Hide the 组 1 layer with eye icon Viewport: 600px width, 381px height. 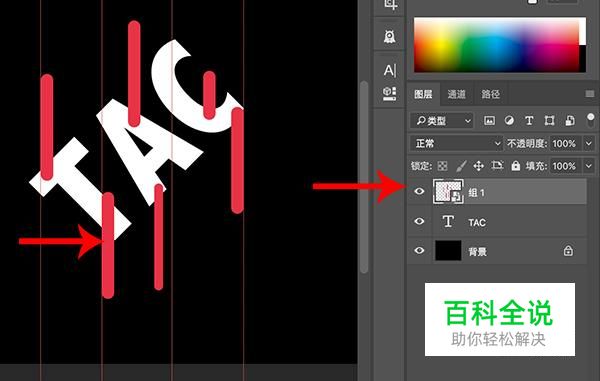point(419,191)
